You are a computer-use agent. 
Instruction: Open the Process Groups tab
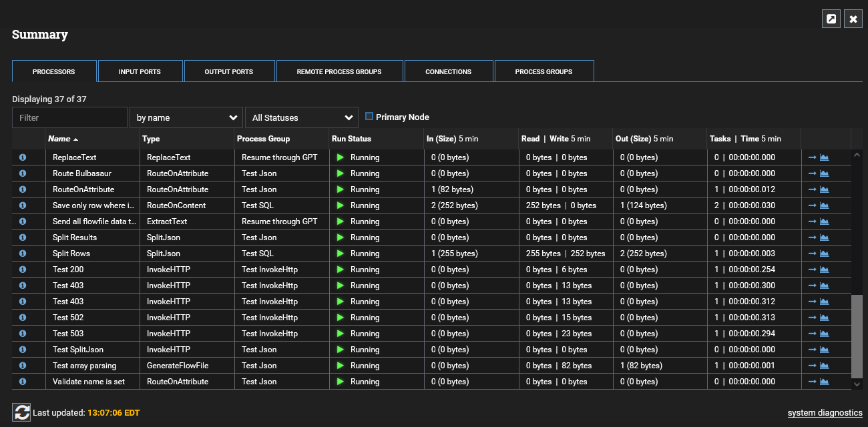[544, 71]
